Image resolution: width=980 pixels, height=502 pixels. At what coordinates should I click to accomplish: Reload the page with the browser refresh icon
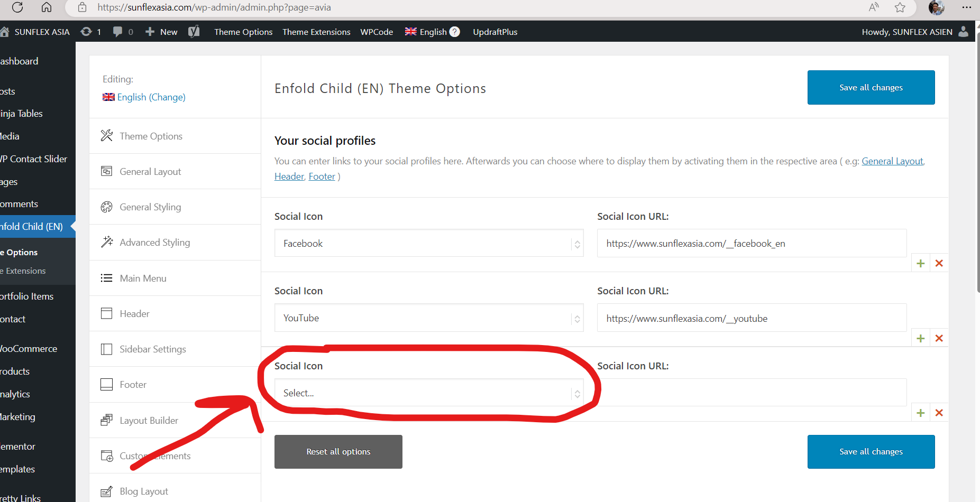[17, 7]
